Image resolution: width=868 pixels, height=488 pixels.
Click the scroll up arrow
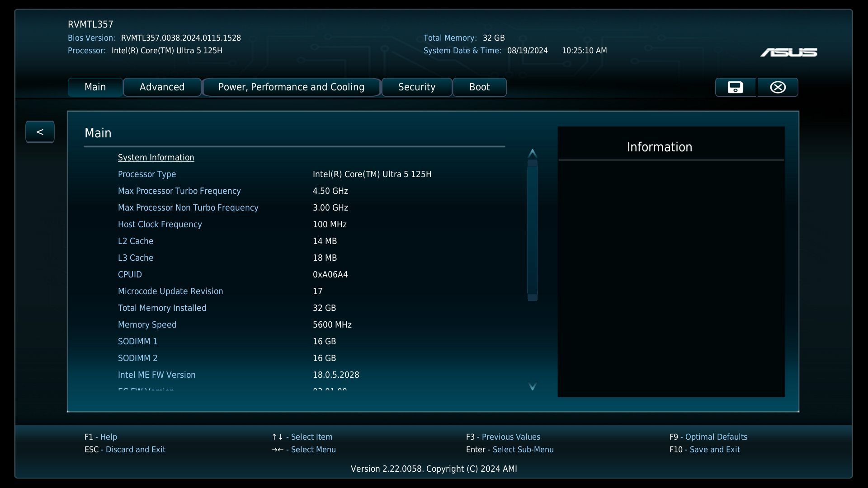532,153
